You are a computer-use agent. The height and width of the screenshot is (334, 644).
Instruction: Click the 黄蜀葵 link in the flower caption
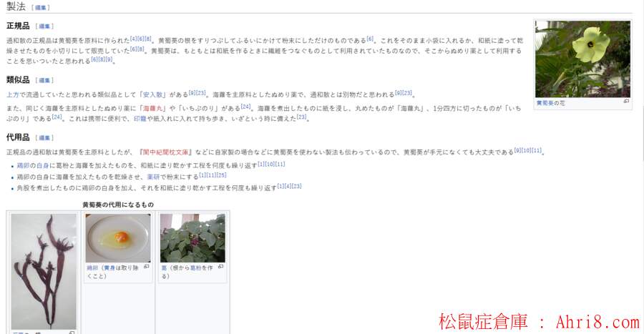click(545, 103)
